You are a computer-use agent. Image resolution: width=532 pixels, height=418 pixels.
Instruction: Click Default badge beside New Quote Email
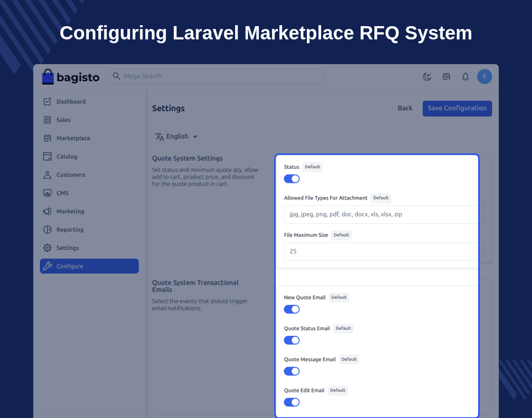click(x=339, y=297)
